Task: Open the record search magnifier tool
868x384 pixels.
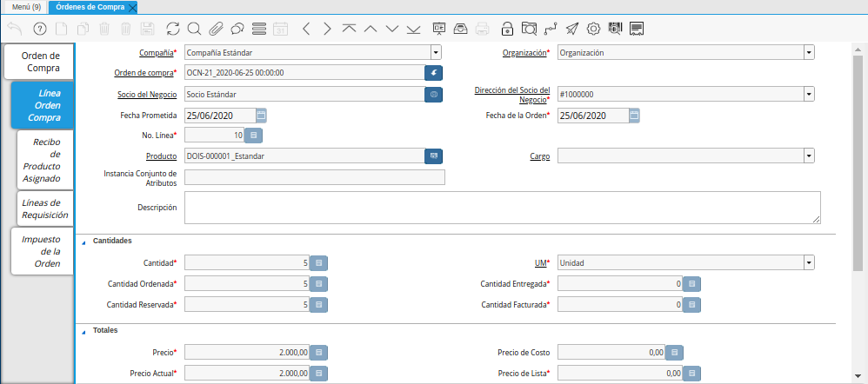Action: point(195,29)
